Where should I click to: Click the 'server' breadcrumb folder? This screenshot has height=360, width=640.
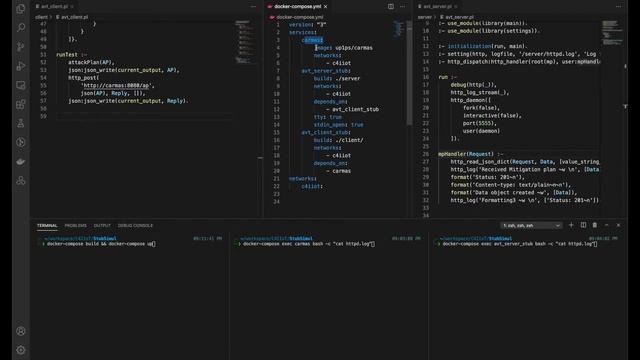424,17
